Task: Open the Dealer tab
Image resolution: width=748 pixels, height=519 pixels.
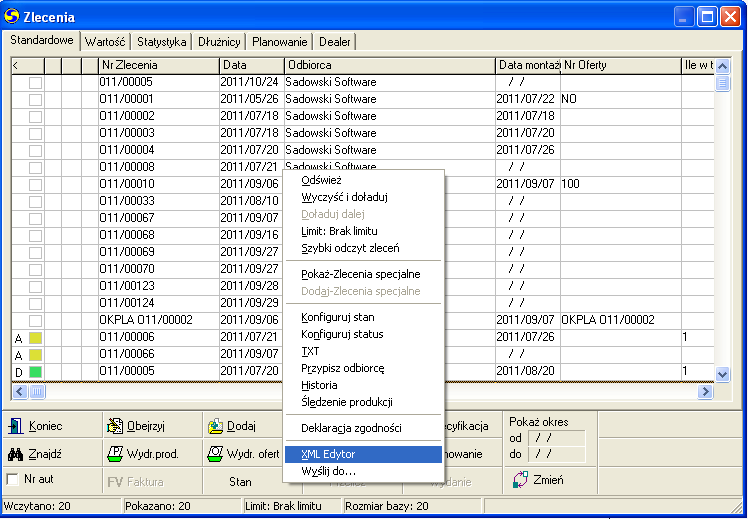Action: [334, 42]
